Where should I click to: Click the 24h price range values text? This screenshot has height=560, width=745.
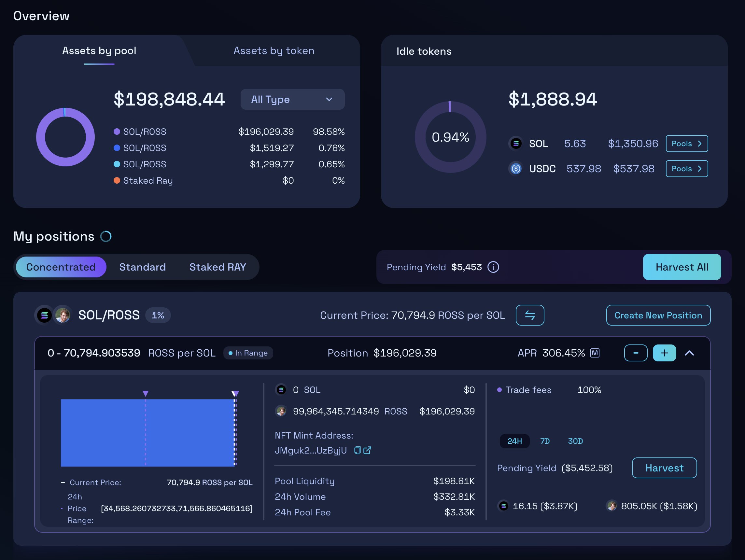click(x=176, y=508)
